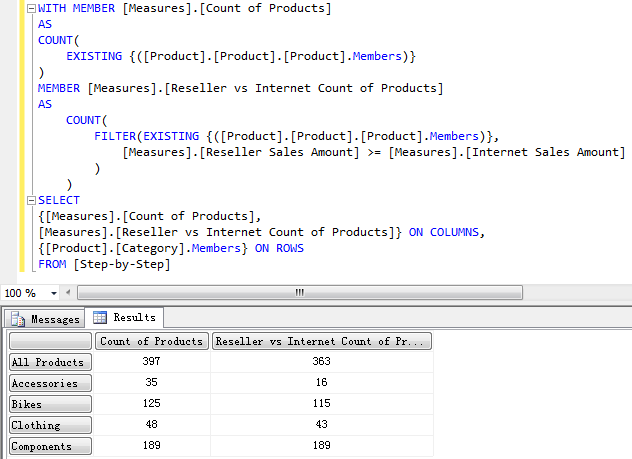Viewport: 632px width, 459px height.
Task: Select the All Products row header
Action: (50, 362)
